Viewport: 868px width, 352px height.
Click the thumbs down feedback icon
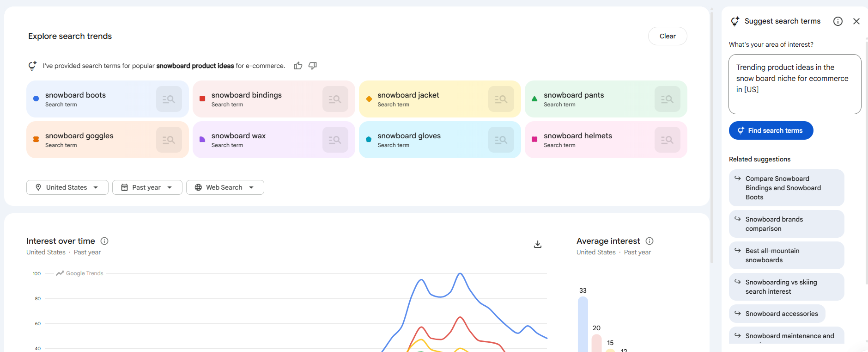pyautogui.click(x=313, y=66)
